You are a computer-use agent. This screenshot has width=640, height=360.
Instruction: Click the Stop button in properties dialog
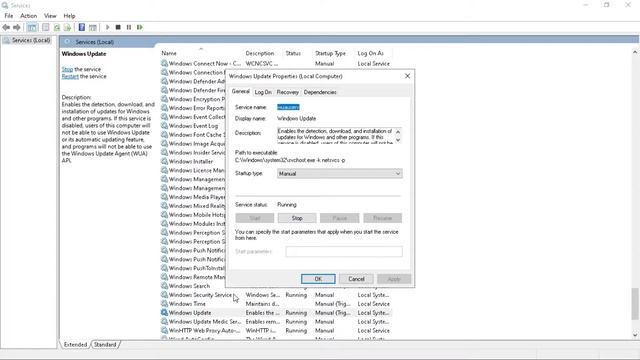click(x=297, y=218)
